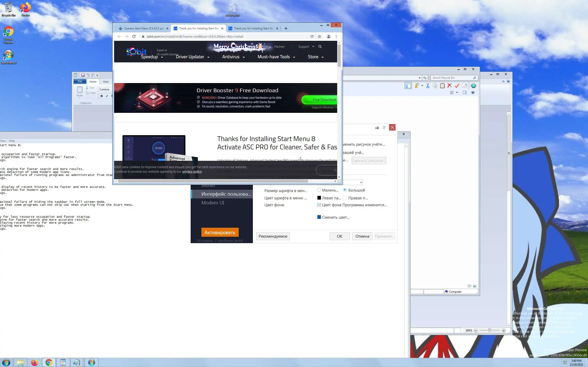Image resolution: width=588 pixels, height=367 pixels.
Task: Expand the 'Must-have Tools' dropdown menu
Action: pyautogui.click(x=276, y=57)
